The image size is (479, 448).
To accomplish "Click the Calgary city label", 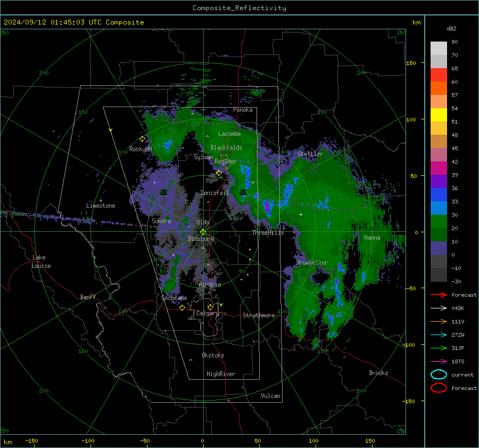I will tap(208, 313).
